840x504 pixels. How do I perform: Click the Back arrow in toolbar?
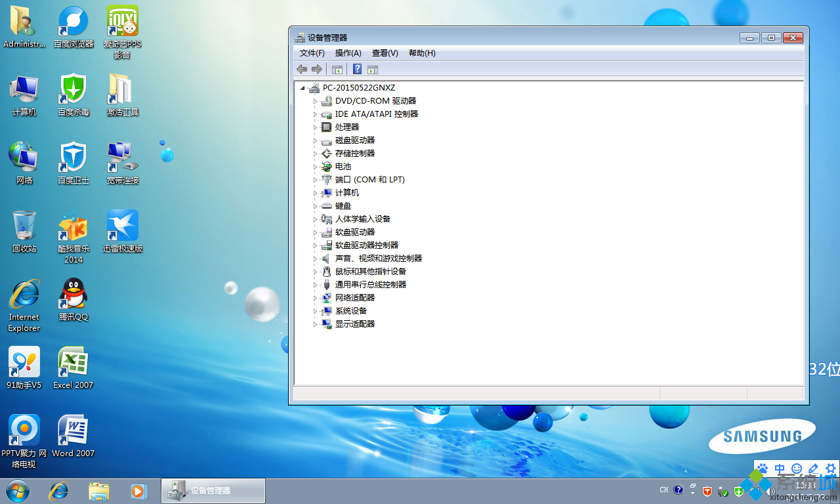(302, 70)
